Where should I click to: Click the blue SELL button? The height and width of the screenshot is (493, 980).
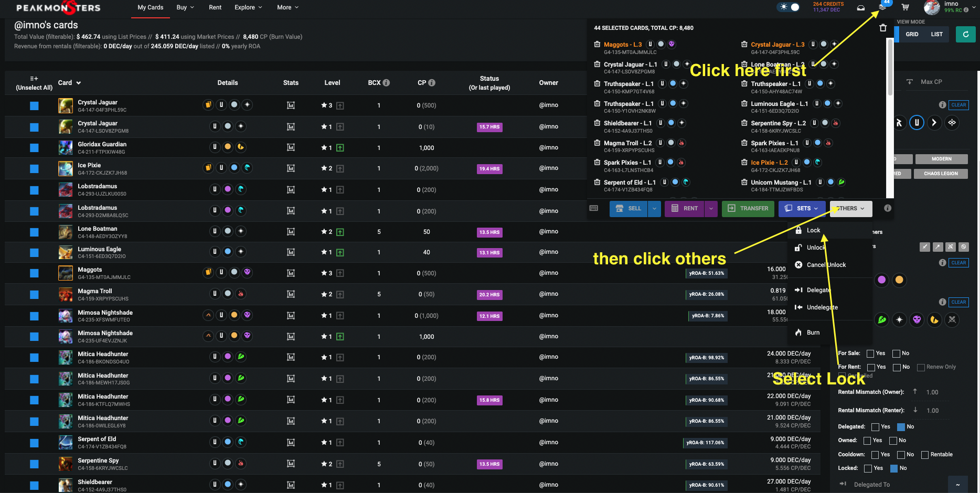pos(629,209)
